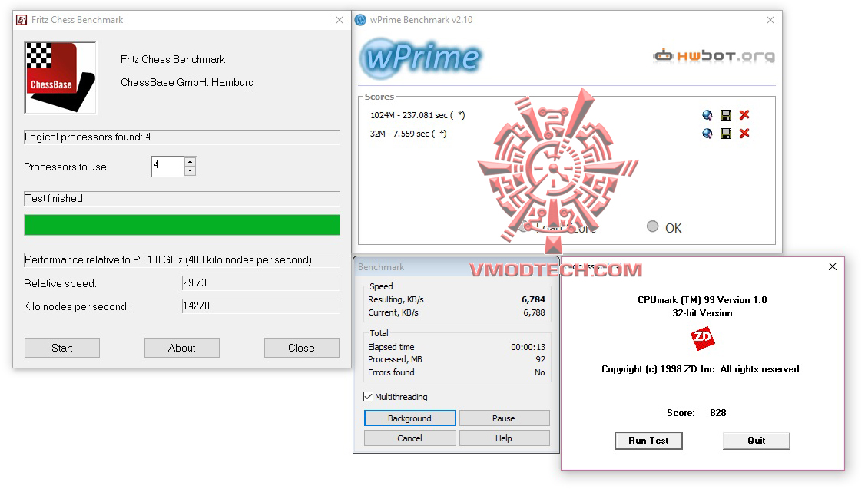Click Close button in Fritz Chess Benchmark

pyautogui.click(x=302, y=348)
